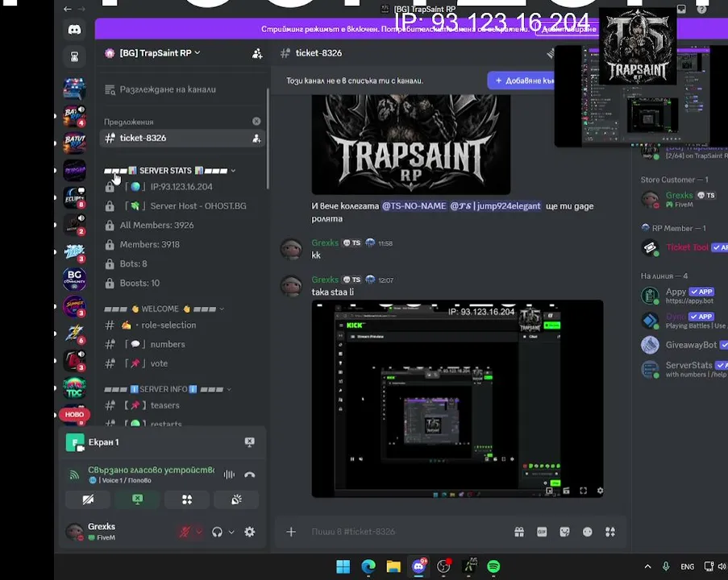The height and width of the screenshot is (580, 728).
Task: Open the inbox icon at top right
Action: tap(681, 9)
